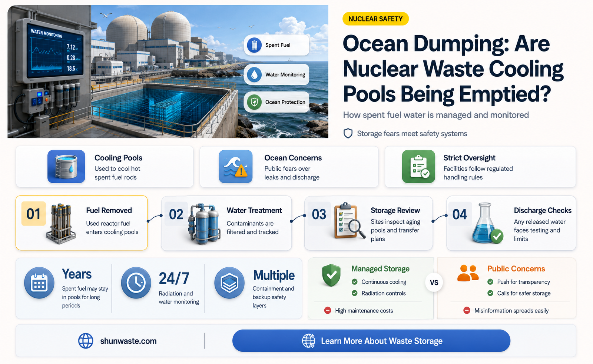Click 'High maintenance costs' text
Screen dimensions: 593x364
point(364,311)
